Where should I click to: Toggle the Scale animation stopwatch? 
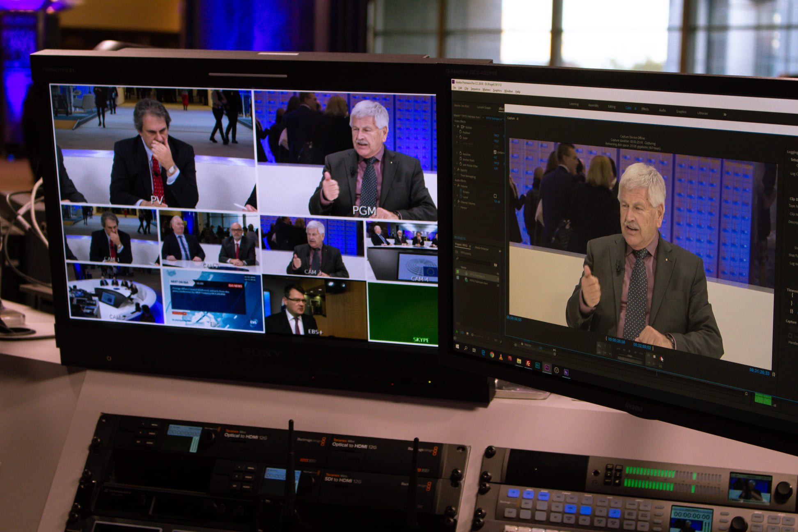tap(461, 137)
